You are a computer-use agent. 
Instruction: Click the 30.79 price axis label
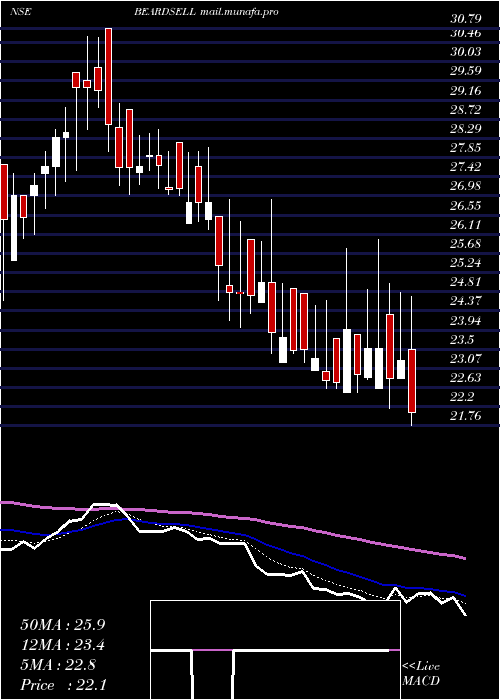point(466,19)
